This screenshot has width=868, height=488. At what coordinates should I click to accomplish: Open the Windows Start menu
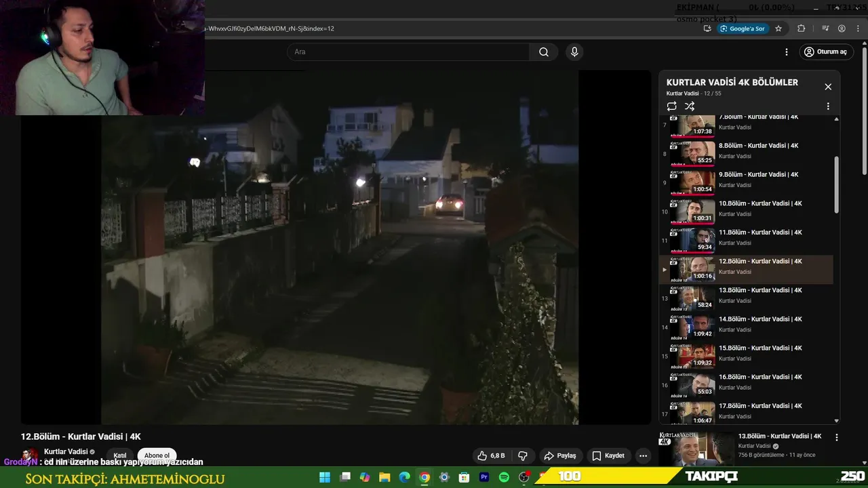tap(325, 477)
